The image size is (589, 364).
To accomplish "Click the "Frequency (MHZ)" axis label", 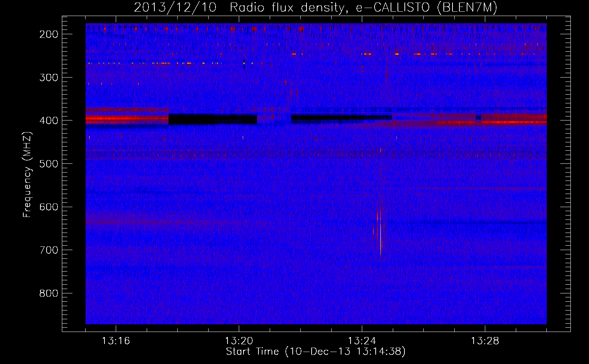I will click(27, 175).
